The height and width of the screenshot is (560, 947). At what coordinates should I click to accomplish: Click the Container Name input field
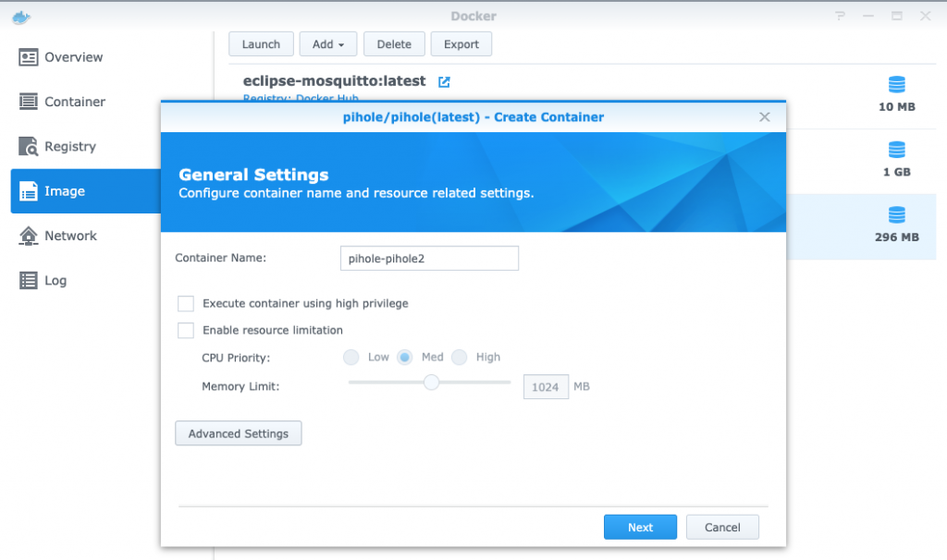pyautogui.click(x=429, y=258)
